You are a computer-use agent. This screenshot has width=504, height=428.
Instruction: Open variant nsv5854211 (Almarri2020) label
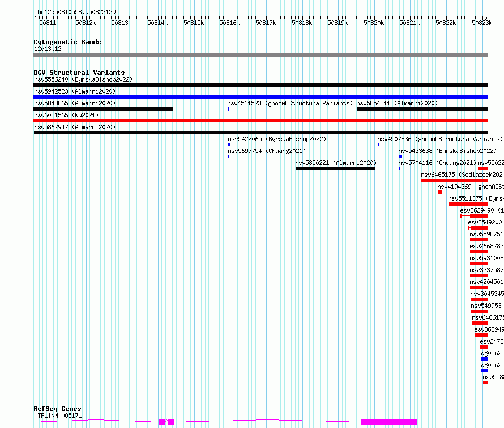(397, 103)
